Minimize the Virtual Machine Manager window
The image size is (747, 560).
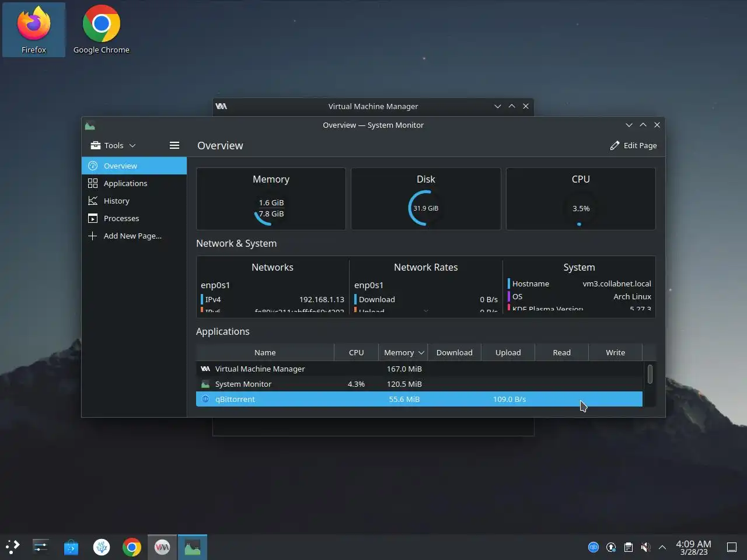[498, 106]
